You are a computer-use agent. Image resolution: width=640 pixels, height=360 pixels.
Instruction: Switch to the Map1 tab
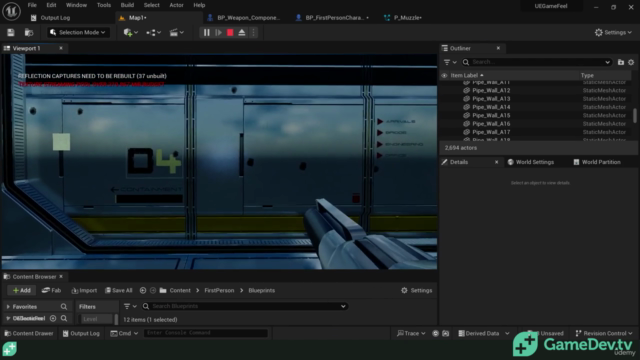point(137,18)
